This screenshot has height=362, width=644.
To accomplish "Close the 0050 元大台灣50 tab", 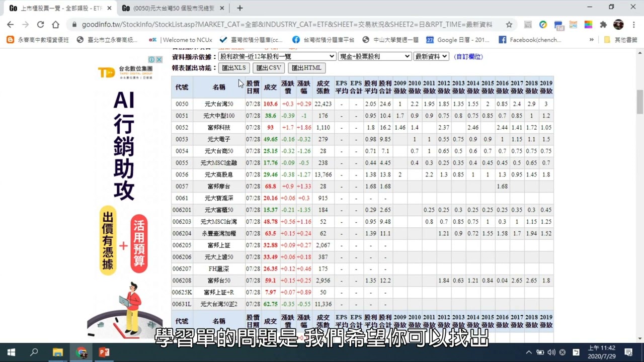I will click(222, 8).
